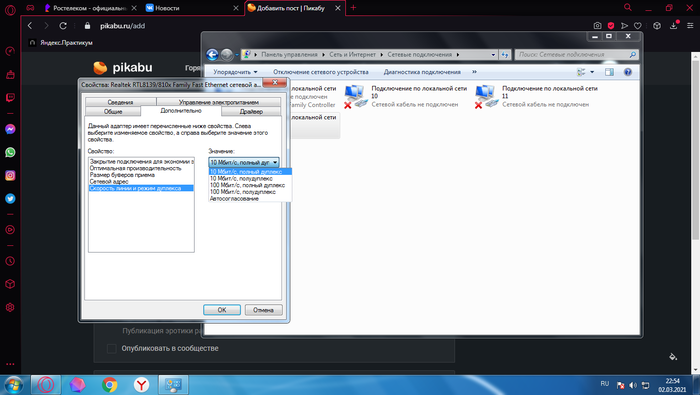
Task: Select '100 Мбит/с, полный дуплекс' option
Action: (x=247, y=185)
